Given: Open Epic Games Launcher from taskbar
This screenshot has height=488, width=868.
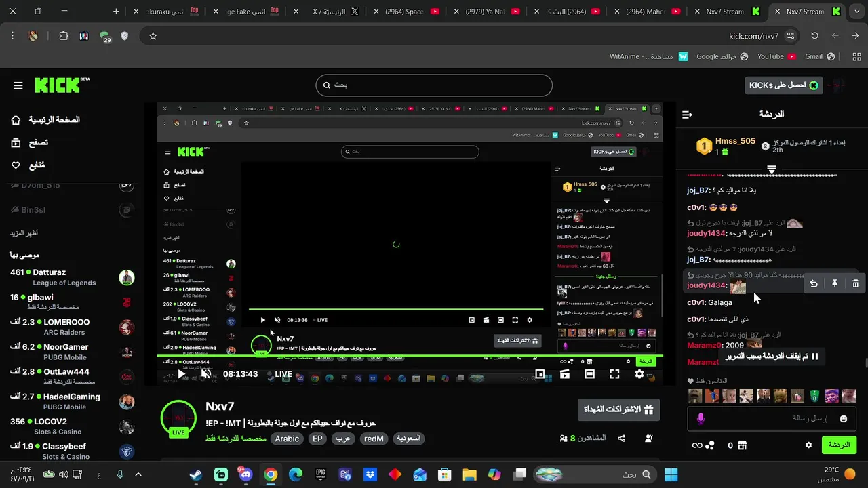Looking at the screenshot, I should coord(320,474).
